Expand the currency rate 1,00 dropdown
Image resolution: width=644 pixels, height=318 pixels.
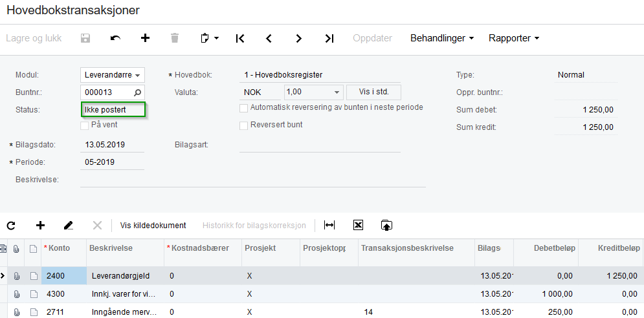337,92
